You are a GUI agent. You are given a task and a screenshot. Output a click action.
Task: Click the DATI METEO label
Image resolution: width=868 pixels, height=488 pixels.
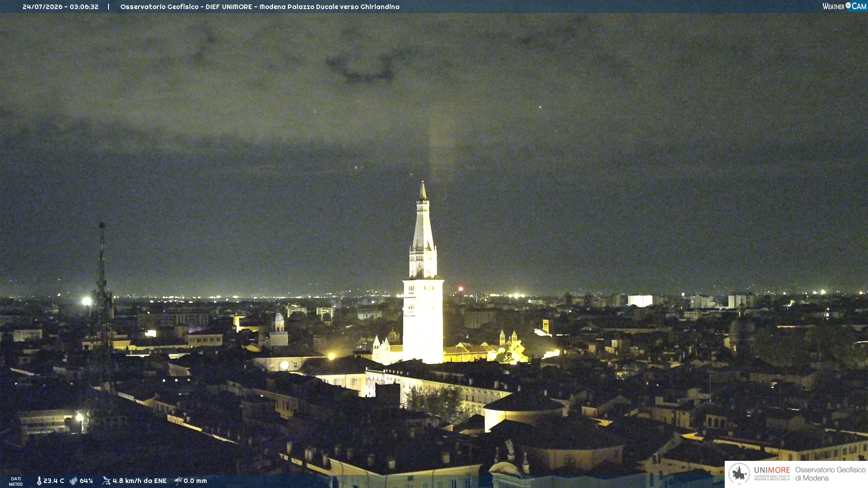(x=16, y=481)
